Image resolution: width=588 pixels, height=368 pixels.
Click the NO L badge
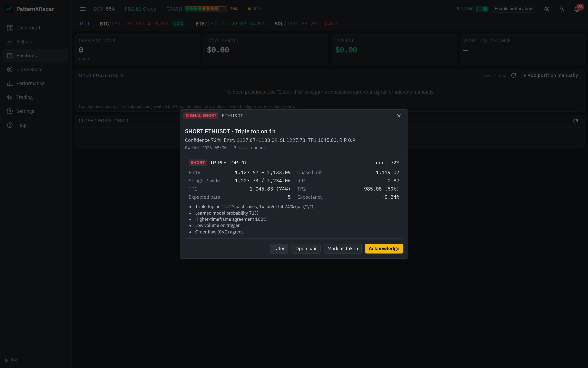coord(178,24)
